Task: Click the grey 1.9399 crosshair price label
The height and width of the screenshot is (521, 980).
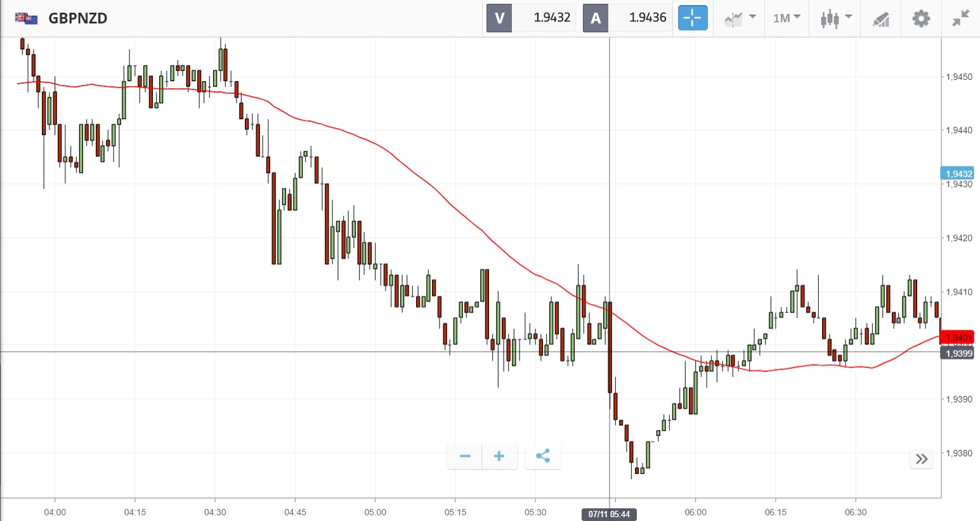Action: pyautogui.click(x=958, y=353)
